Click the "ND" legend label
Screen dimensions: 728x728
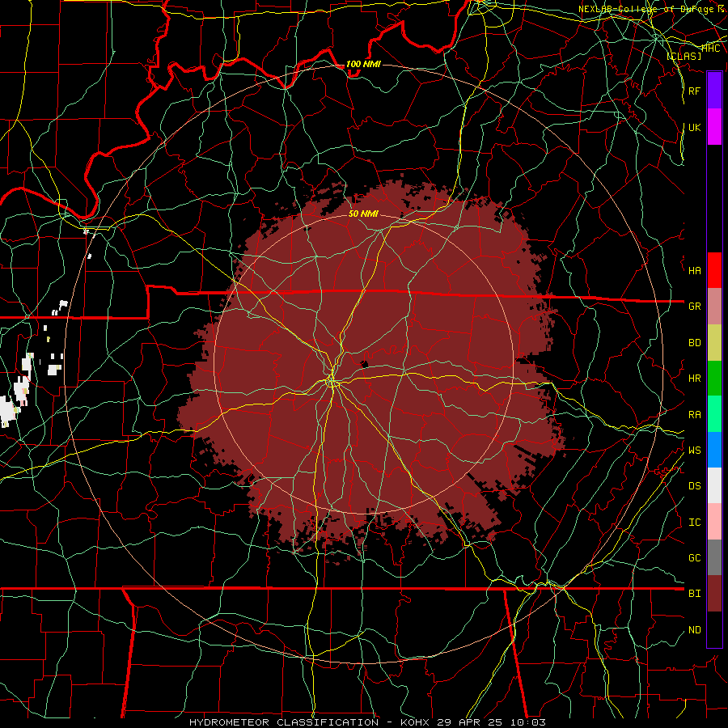pos(694,630)
